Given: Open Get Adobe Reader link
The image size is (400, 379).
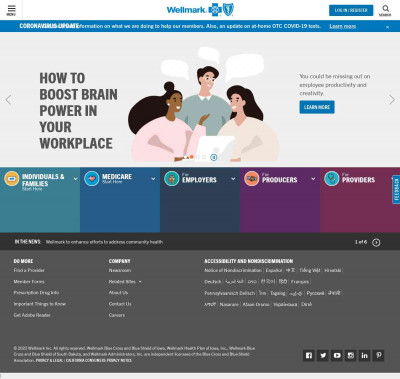Looking at the screenshot, I should [32, 315].
